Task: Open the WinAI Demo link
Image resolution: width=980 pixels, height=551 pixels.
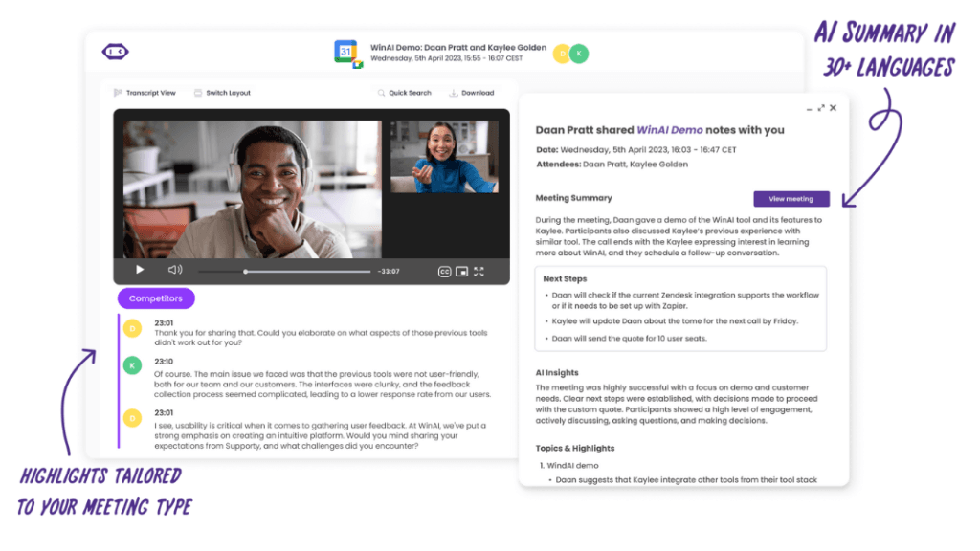Action: click(x=669, y=130)
